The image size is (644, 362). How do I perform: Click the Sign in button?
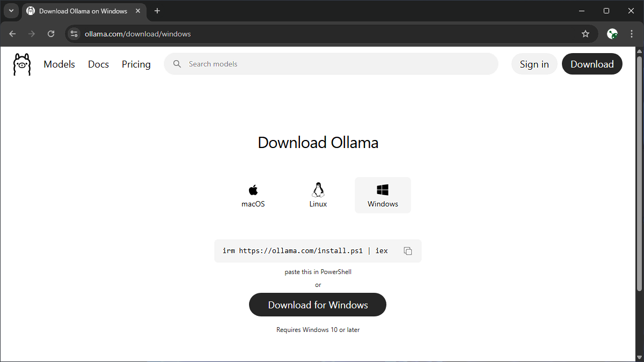coord(535,64)
